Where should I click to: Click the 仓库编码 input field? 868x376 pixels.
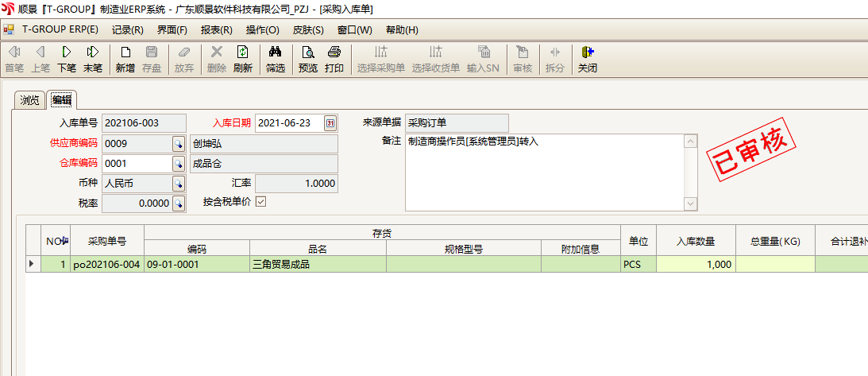(x=137, y=164)
